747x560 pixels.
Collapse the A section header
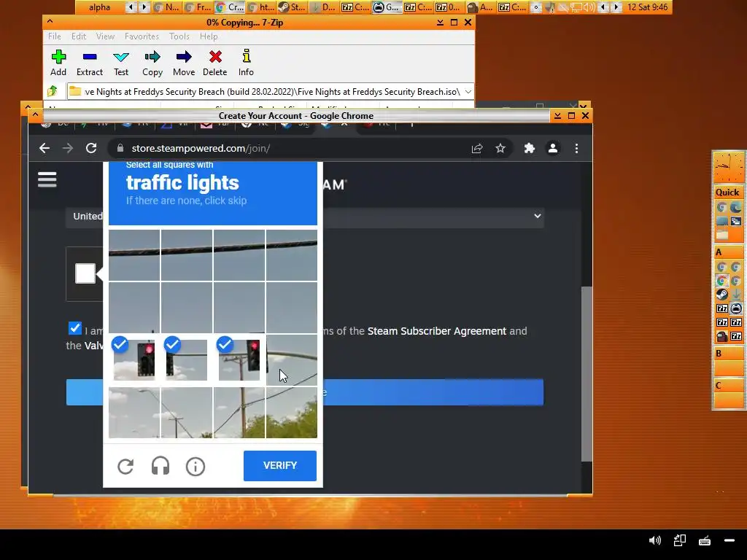(727, 252)
